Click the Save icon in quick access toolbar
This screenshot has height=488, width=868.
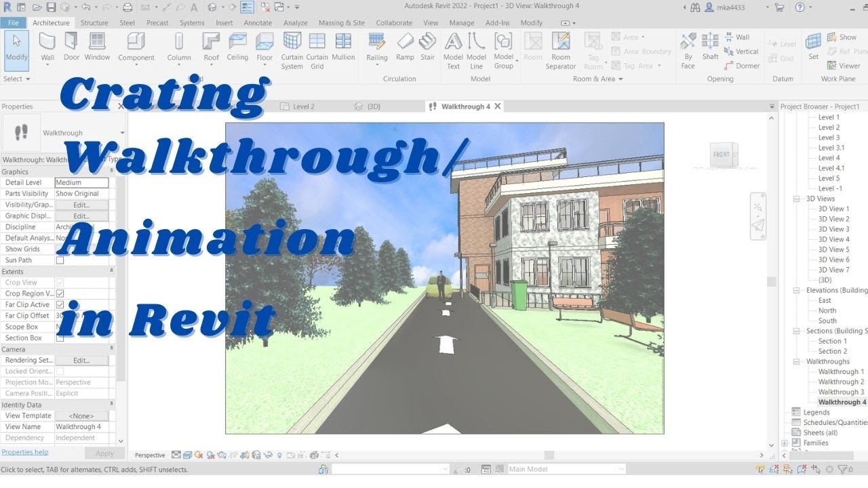coord(51,7)
